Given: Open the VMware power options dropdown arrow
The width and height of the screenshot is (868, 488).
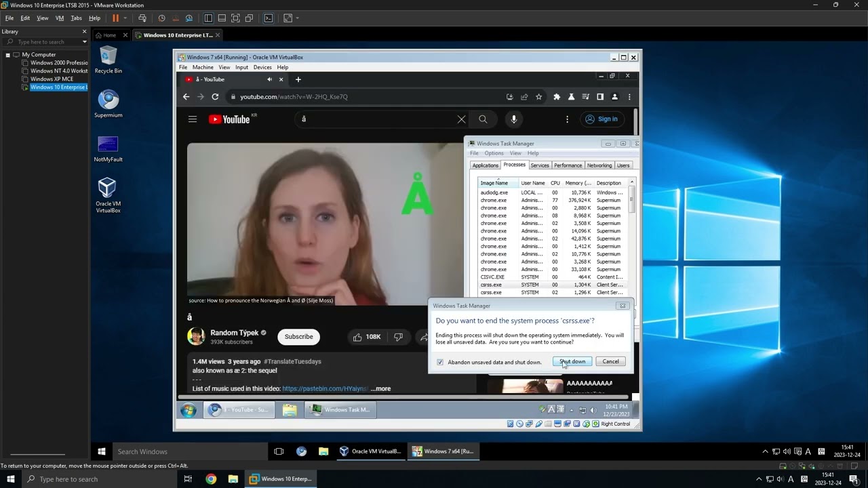Looking at the screenshot, I should point(126,18).
